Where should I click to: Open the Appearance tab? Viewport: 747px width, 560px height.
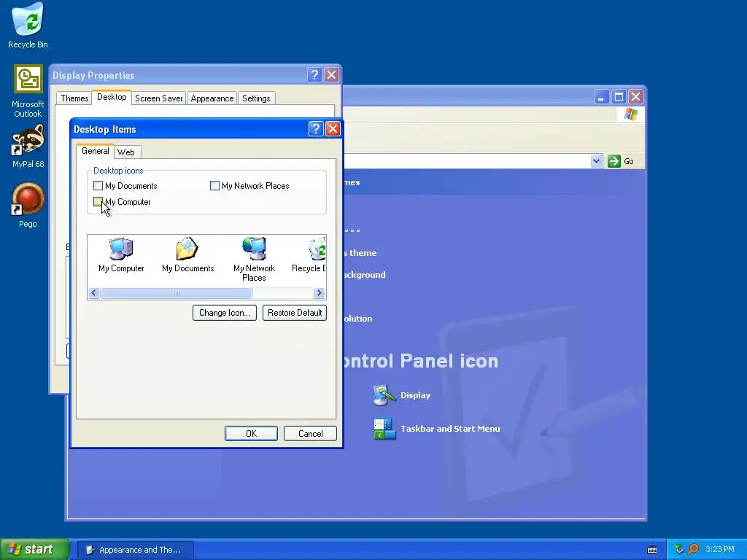[x=212, y=98]
